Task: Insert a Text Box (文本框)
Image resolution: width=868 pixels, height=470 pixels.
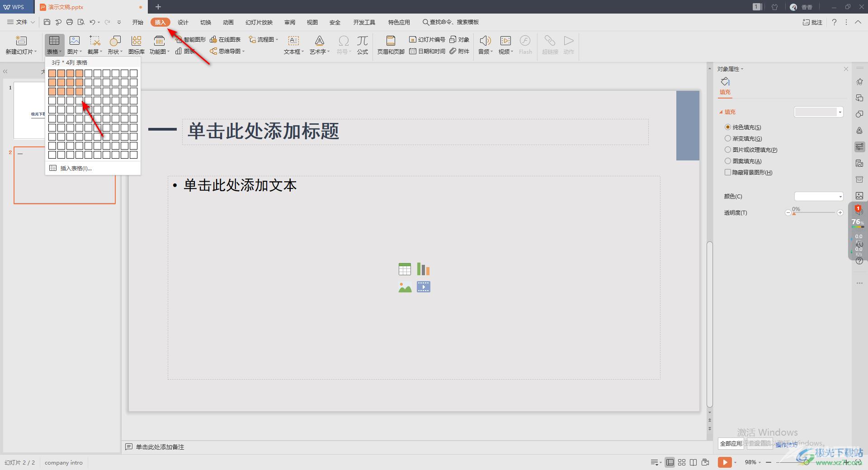Action: point(293,45)
